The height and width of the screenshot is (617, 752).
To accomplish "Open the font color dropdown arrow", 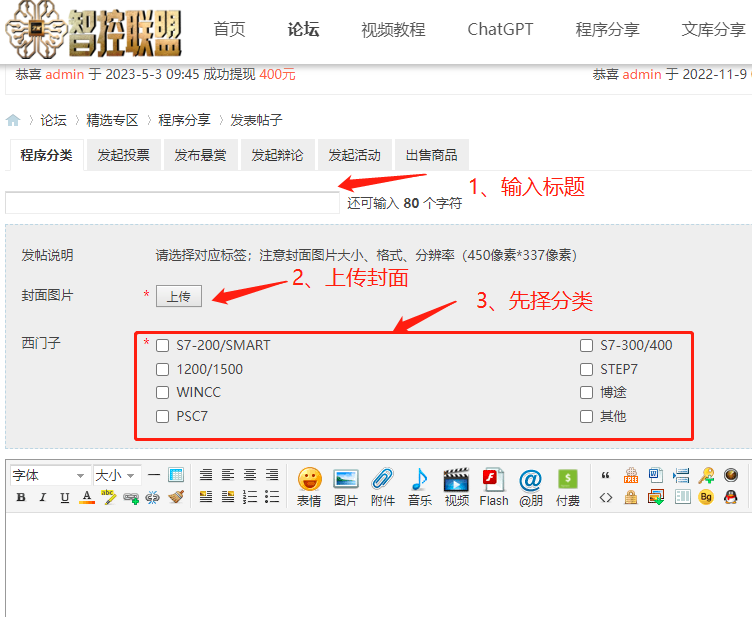I will pos(88,497).
